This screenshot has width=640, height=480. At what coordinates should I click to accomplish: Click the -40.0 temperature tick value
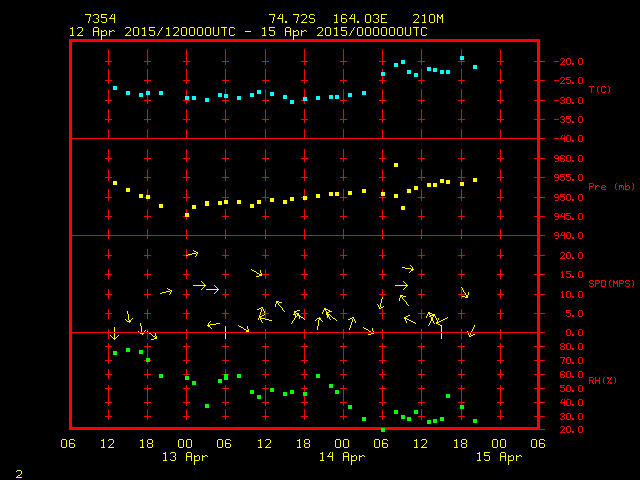click(x=567, y=139)
